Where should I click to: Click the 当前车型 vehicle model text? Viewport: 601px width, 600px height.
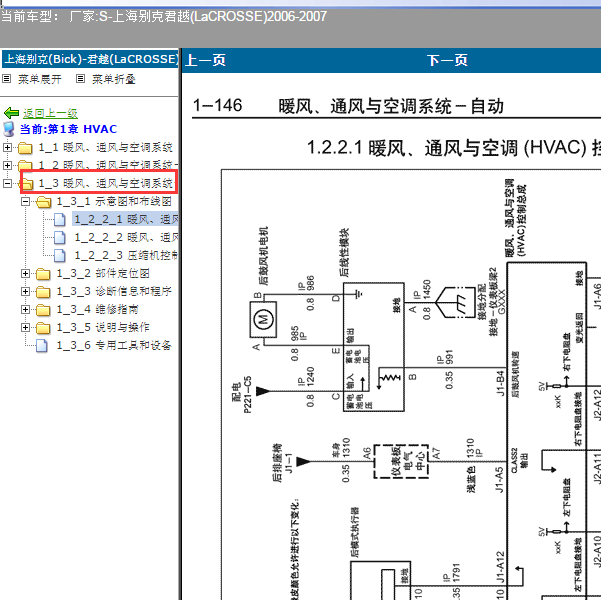pyautogui.click(x=164, y=16)
